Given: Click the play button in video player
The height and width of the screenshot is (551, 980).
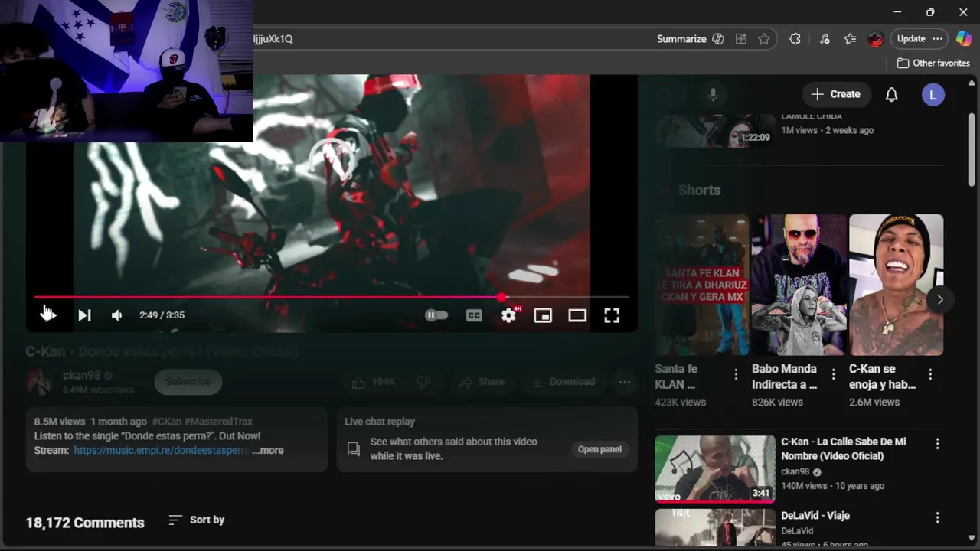Looking at the screenshot, I should 49,315.
